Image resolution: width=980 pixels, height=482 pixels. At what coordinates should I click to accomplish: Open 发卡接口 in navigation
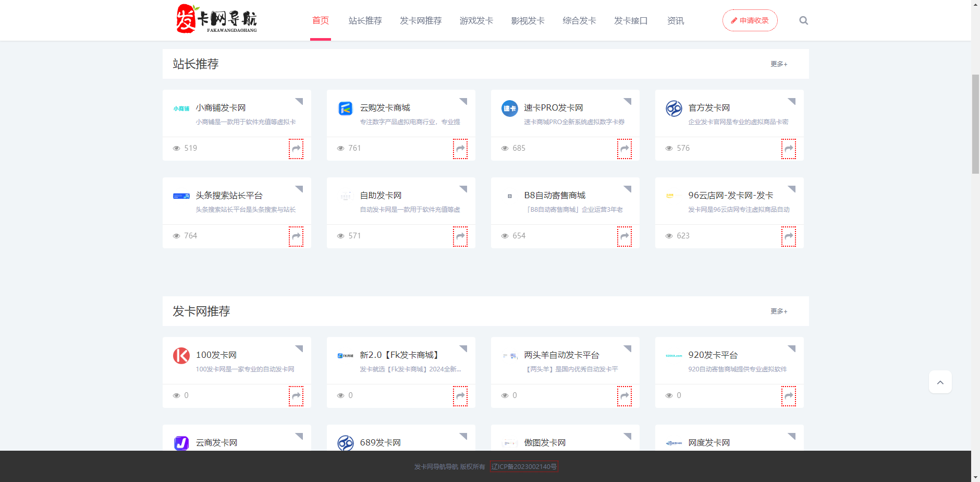coord(631,20)
